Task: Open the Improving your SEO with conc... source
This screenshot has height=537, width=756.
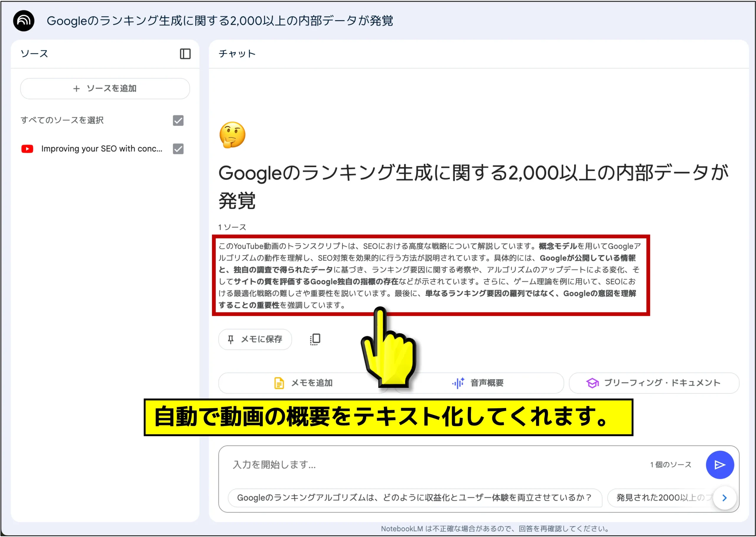Action: tap(102, 149)
